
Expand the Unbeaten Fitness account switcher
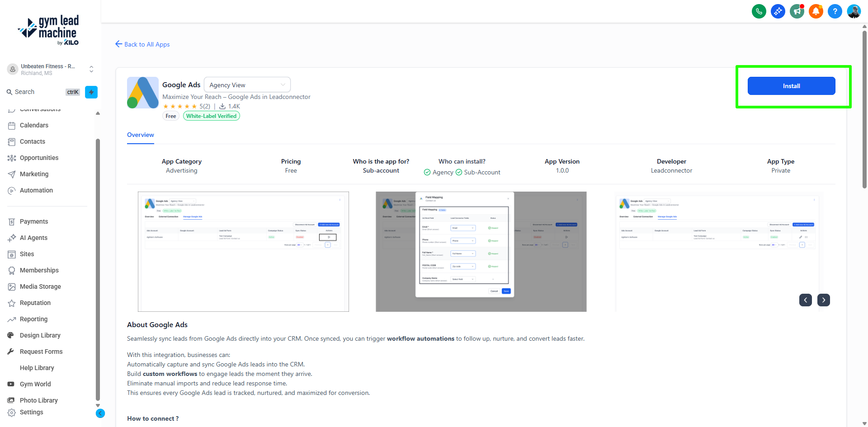[x=51, y=69]
